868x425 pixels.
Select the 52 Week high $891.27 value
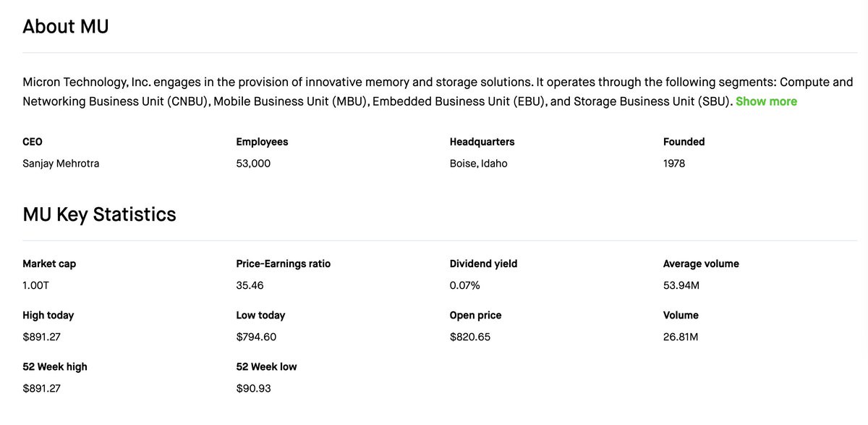pos(42,388)
